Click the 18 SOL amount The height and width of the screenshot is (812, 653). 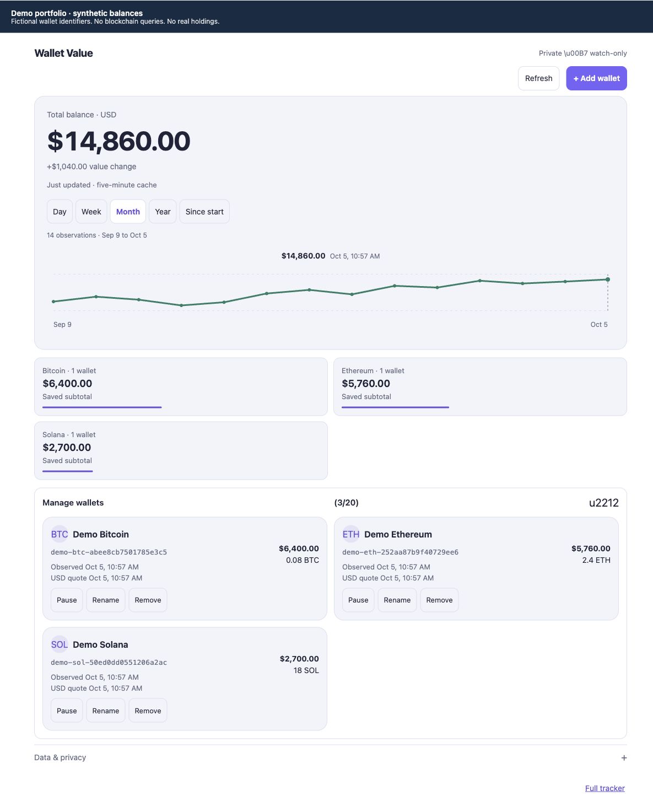pyautogui.click(x=306, y=670)
